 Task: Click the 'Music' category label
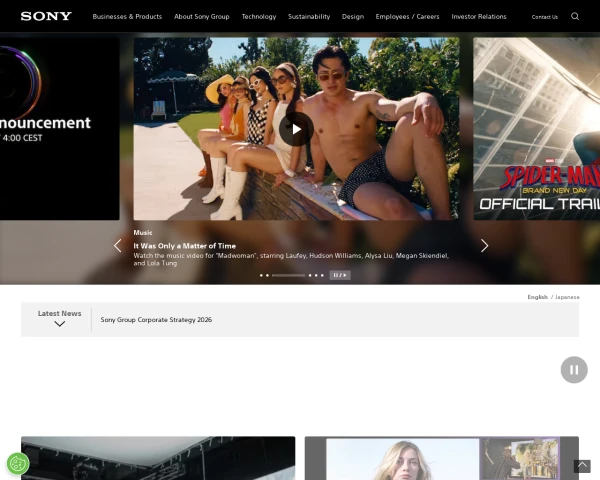tap(143, 232)
